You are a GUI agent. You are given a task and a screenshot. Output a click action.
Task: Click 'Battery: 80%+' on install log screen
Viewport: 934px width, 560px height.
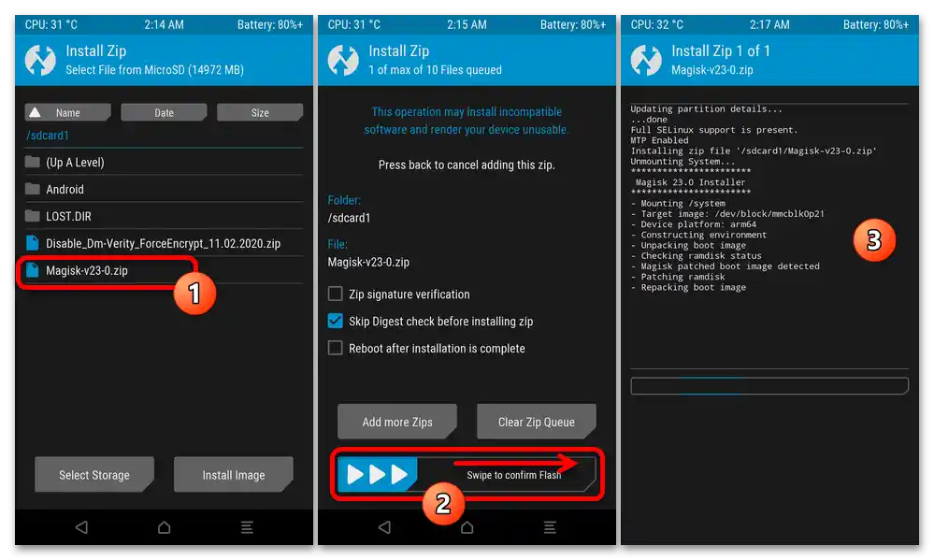coord(876,24)
